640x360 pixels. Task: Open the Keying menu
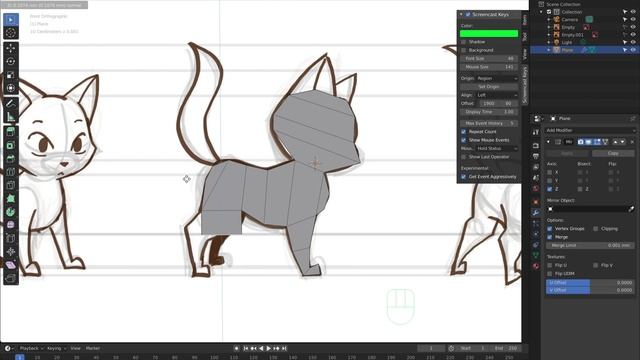[x=56, y=349]
